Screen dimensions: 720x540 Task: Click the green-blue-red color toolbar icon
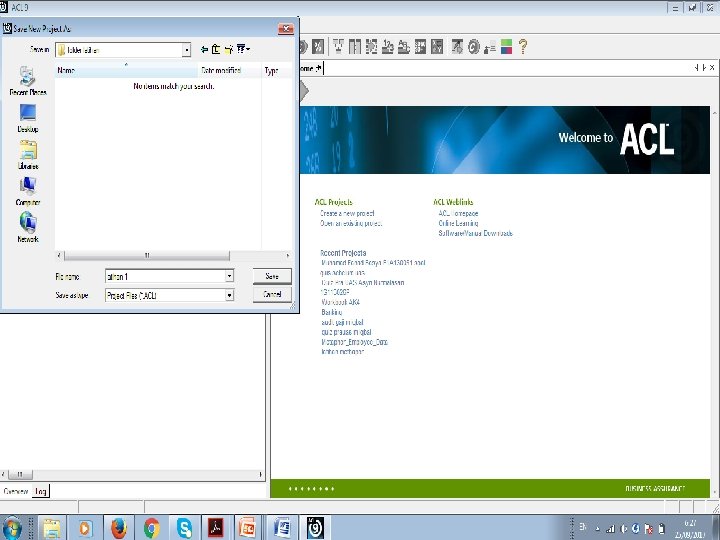(506, 46)
